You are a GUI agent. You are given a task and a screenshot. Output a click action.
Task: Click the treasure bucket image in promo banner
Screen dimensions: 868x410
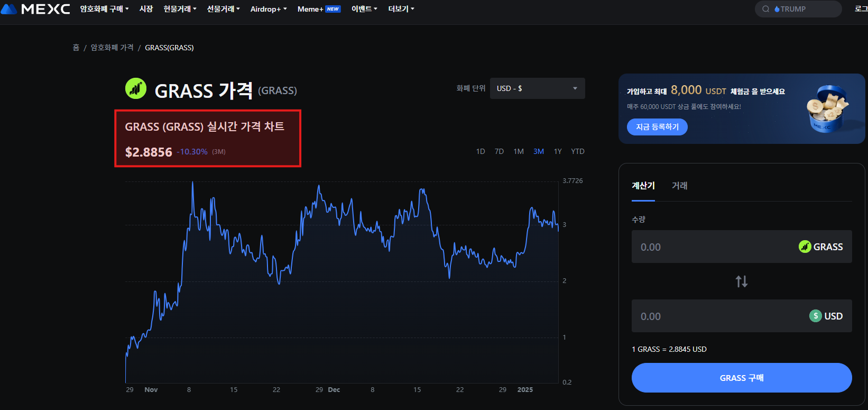pyautogui.click(x=827, y=108)
